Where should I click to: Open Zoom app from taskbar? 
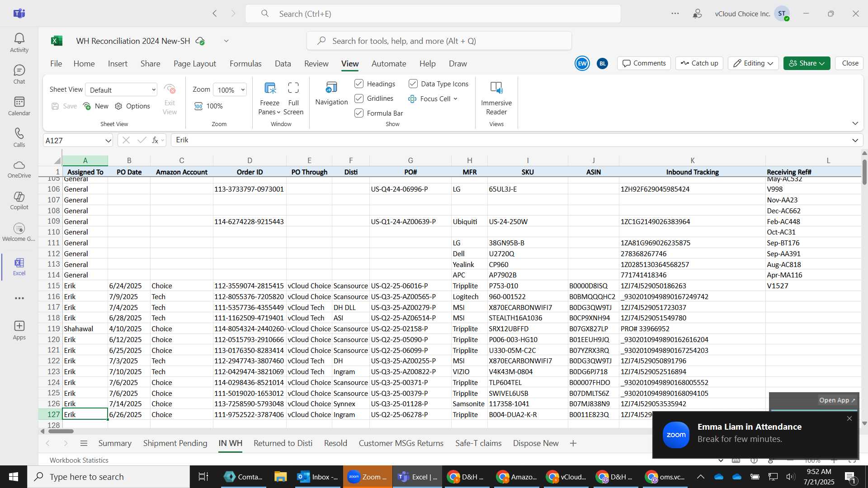click(368, 477)
